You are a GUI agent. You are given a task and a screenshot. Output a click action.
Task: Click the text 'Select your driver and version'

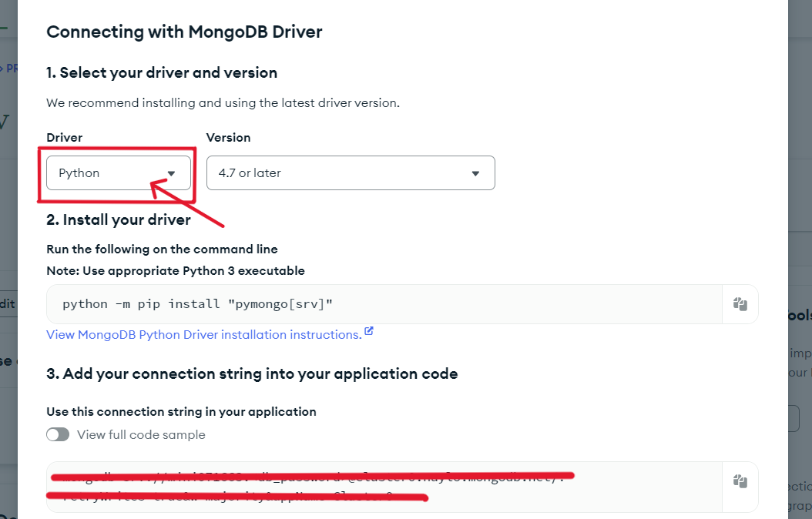(162, 73)
